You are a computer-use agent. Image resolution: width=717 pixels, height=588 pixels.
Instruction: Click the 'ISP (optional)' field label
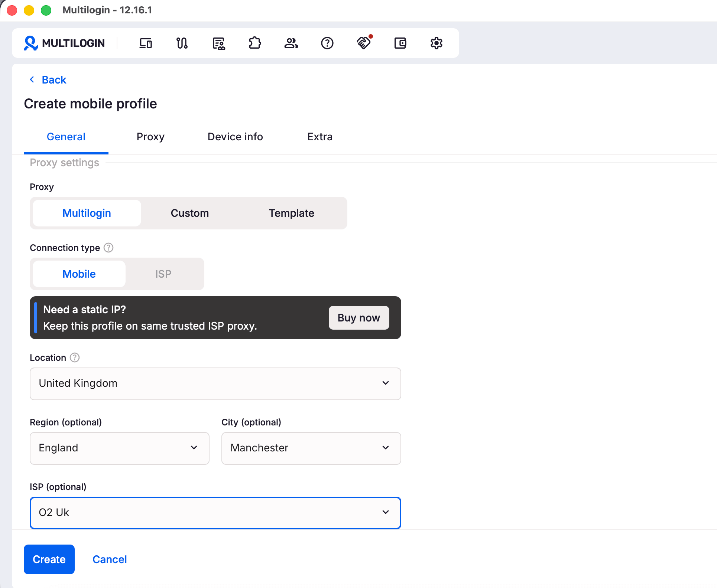click(58, 487)
